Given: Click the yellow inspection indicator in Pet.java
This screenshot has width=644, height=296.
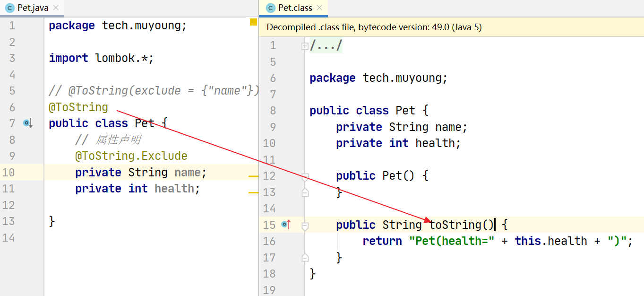Looking at the screenshot, I should 253,22.
